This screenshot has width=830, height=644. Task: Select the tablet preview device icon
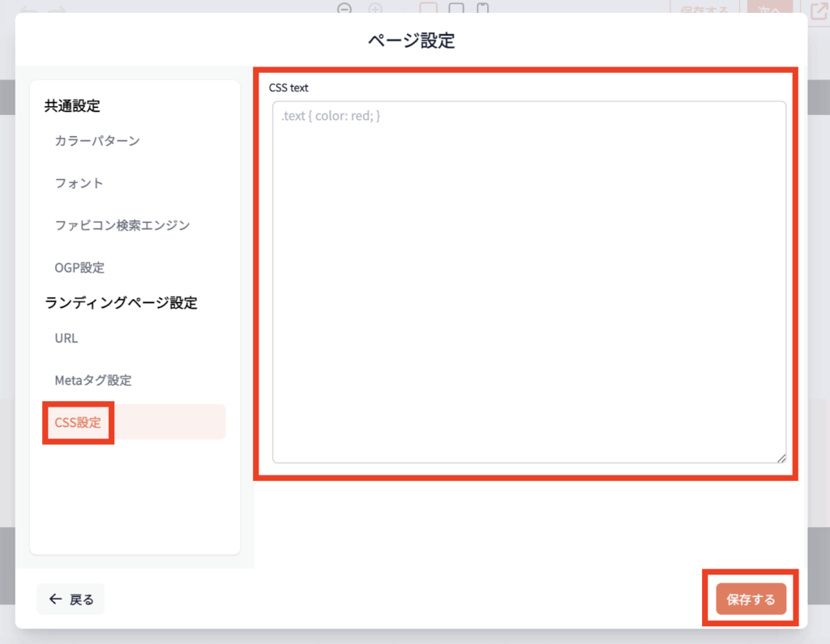pyautogui.click(x=456, y=9)
